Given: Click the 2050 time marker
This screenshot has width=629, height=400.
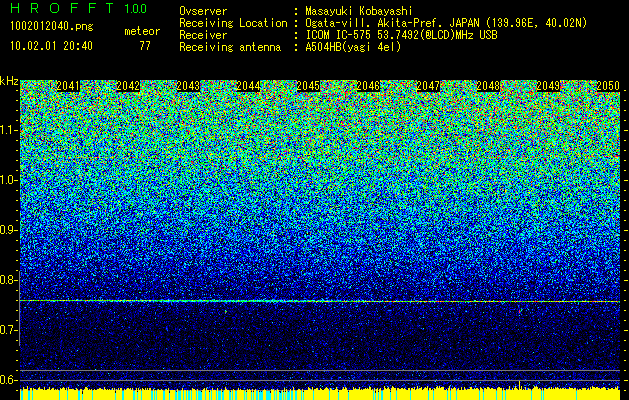Looking at the screenshot, I should pos(608,86).
